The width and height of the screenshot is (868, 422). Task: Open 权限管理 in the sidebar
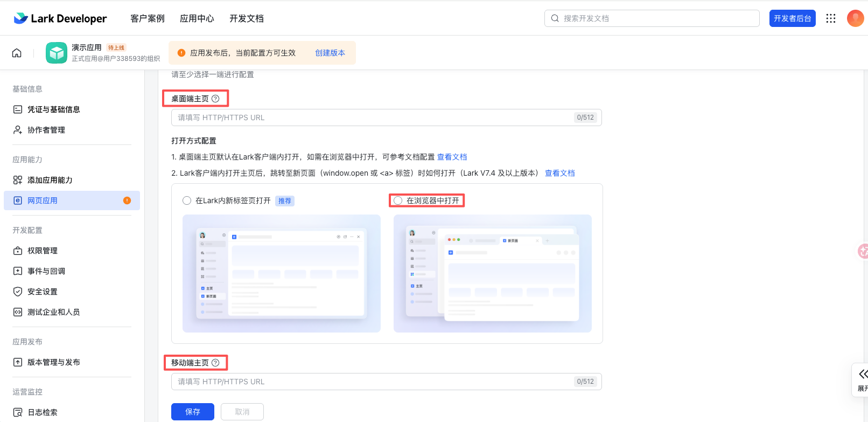43,251
